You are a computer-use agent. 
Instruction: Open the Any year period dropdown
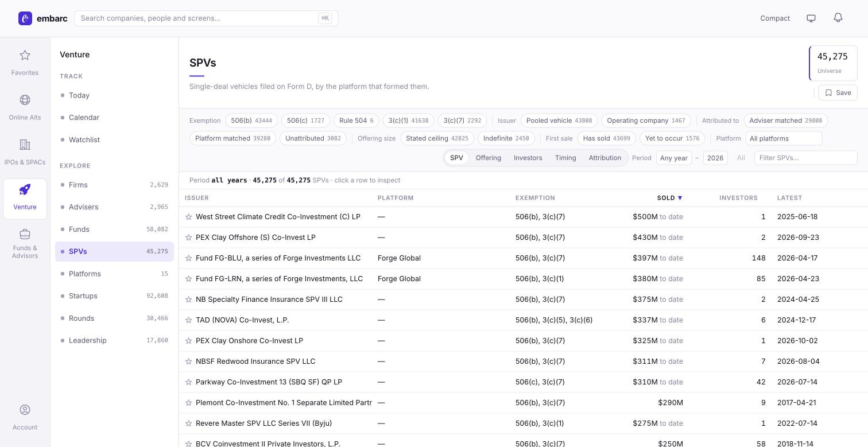674,158
